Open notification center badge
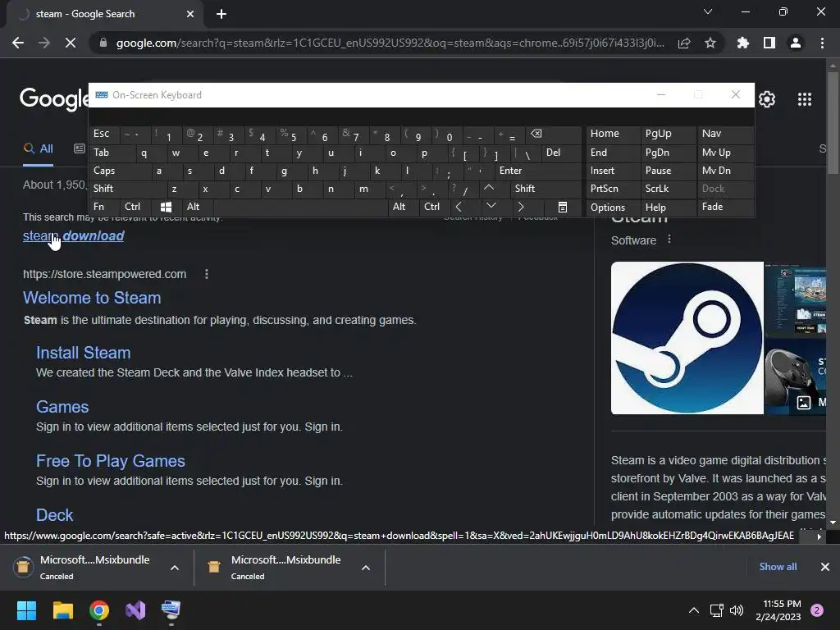This screenshot has width=840, height=630. [x=817, y=610]
